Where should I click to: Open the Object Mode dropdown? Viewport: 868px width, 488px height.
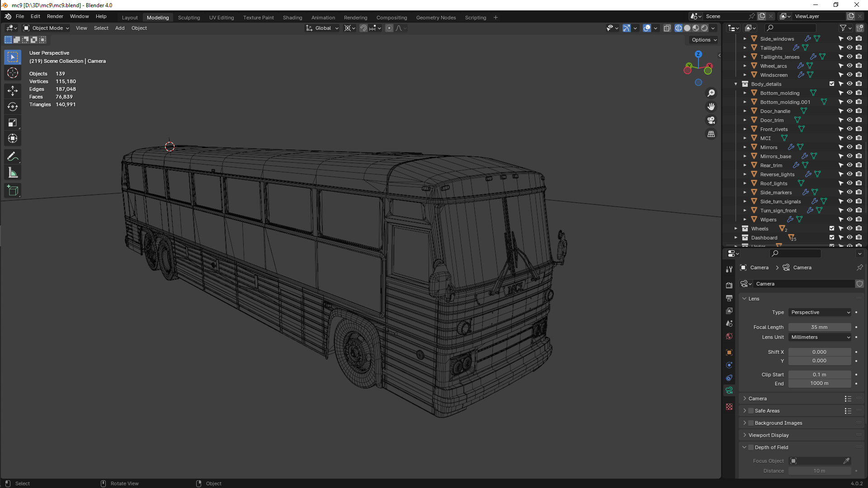(47, 28)
